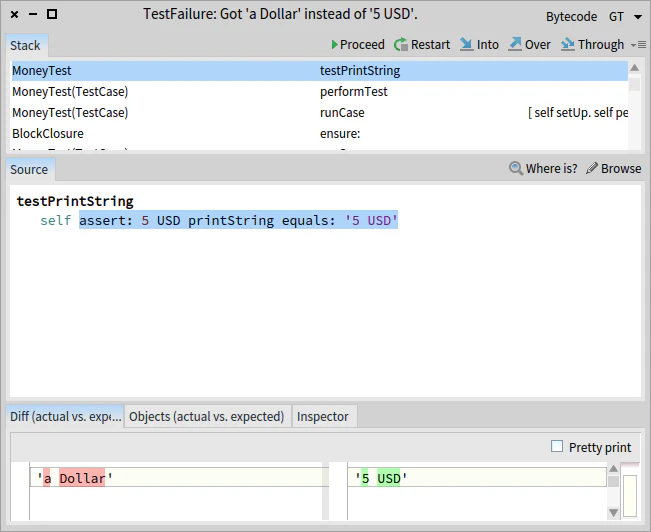The image size is (651, 532).
Task: Click the Over step arrow icon
Action: 515,44
